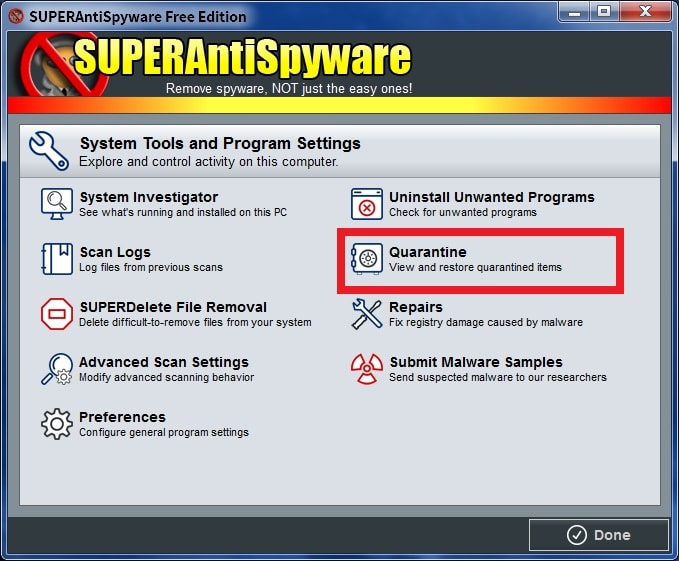The image size is (679, 561).
Task: Close the SUPERAntiSpyware window
Action: point(645,12)
